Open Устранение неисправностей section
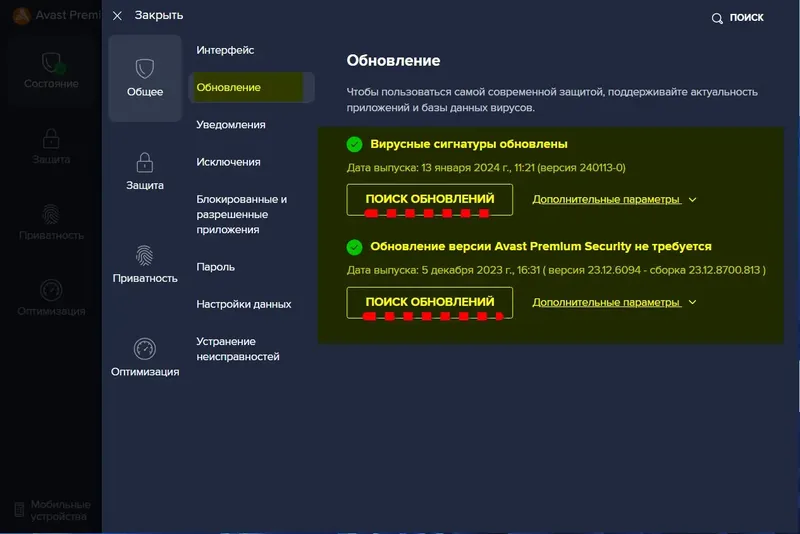Image resolution: width=800 pixels, height=534 pixels. pos(238,349)
